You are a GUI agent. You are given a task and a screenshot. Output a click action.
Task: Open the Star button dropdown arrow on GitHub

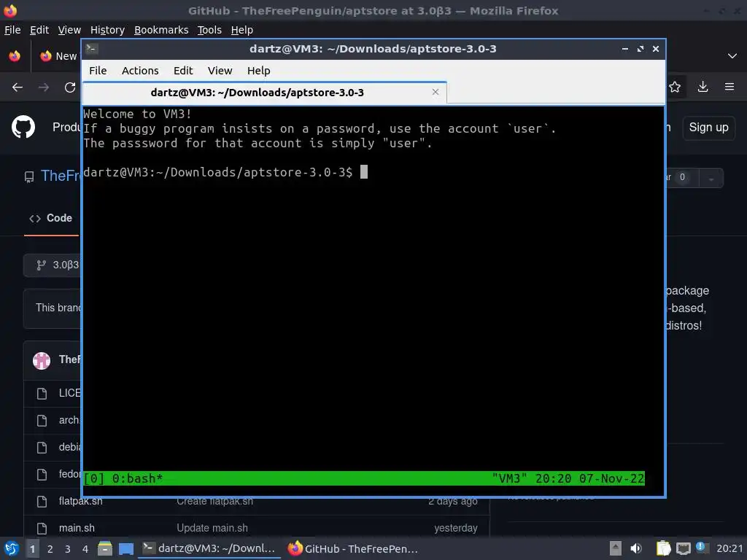click(x=711, y=179)
